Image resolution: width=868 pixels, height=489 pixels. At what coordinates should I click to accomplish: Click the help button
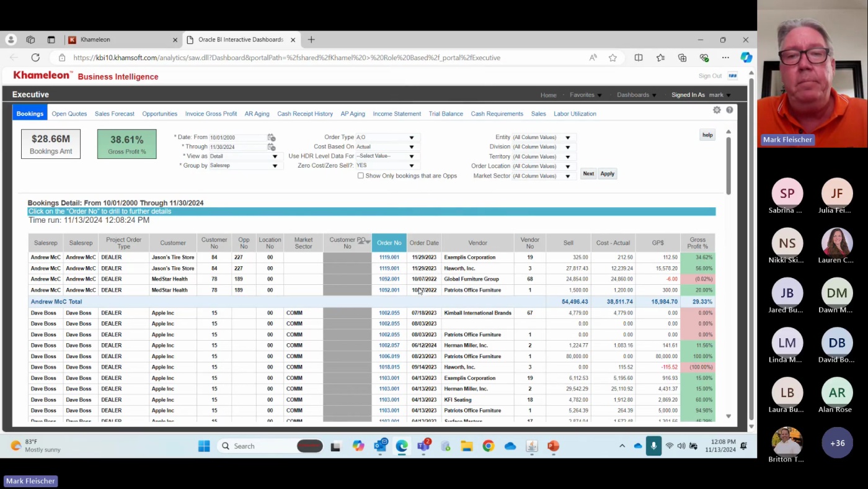tap(707, 135)
